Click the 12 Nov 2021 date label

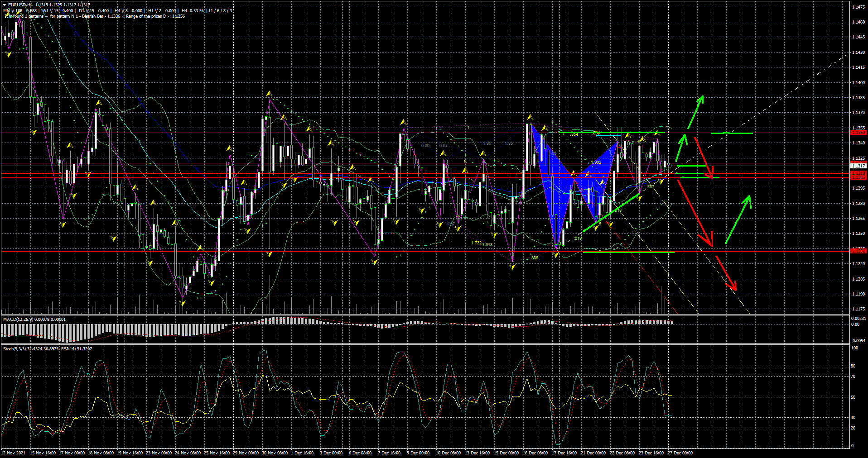pyautogui.click(x=13, y=453)
